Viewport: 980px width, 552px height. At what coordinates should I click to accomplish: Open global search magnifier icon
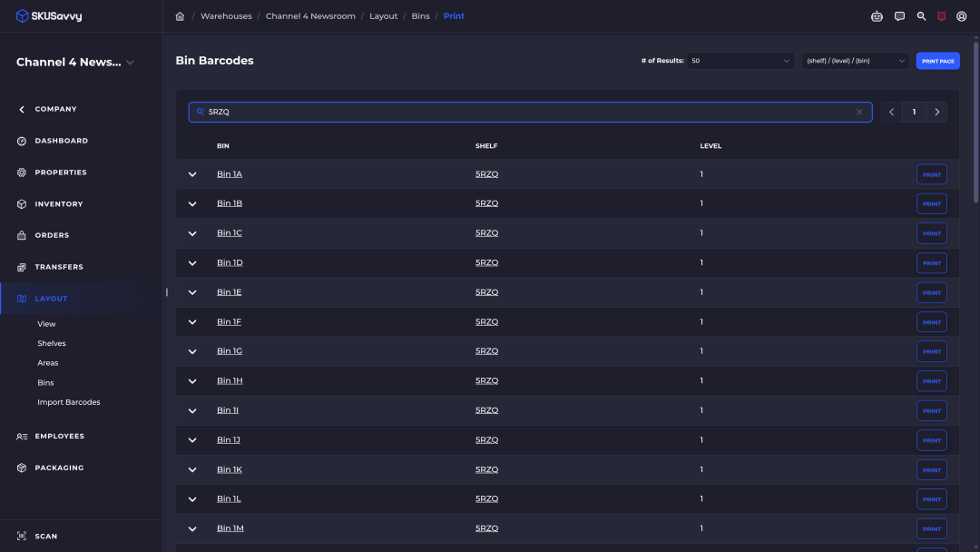pos(921,16)
